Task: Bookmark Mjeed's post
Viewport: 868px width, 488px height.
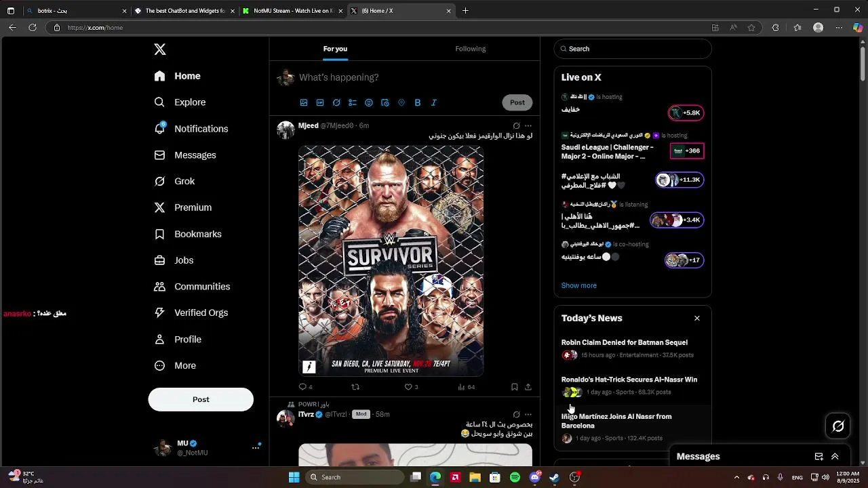Action: point(515,387)
